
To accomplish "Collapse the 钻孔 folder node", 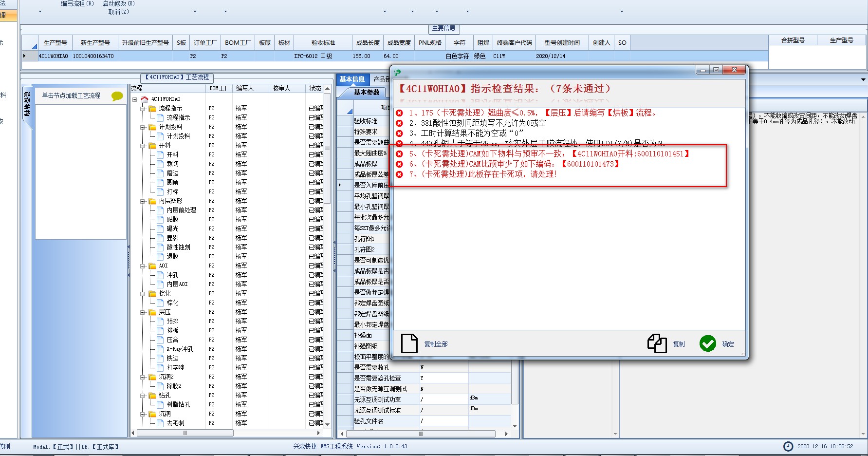I will [143, 395].
